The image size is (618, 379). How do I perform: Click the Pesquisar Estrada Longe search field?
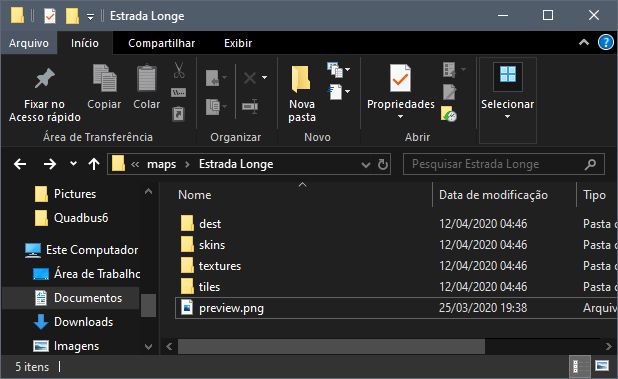coord(504,164)
